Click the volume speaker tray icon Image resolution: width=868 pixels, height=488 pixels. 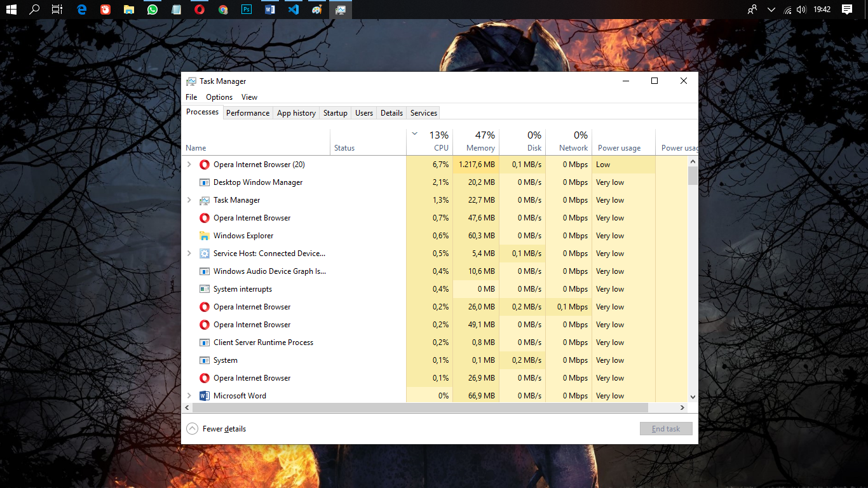pyautogui.click(x=801, y=10)
